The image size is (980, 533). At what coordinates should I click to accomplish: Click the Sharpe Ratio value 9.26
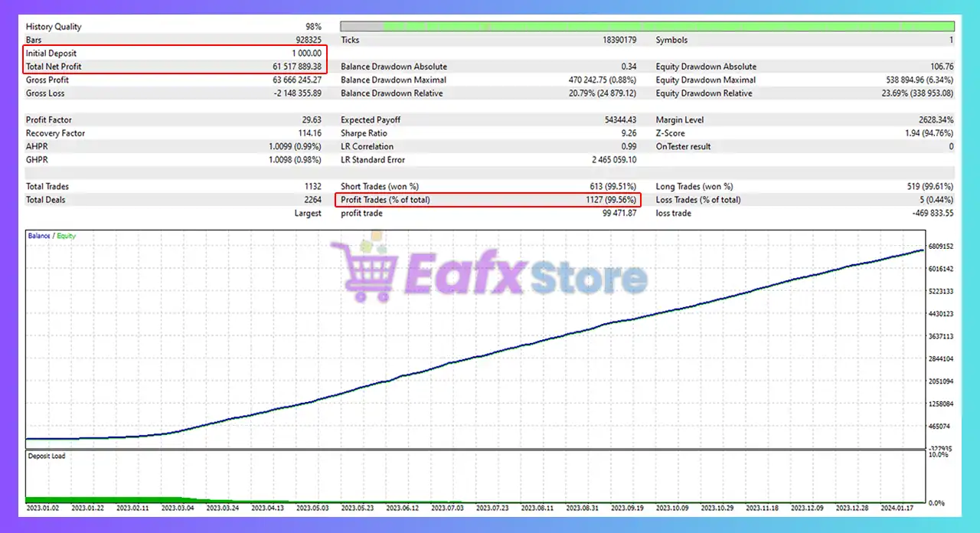point(629,133)
